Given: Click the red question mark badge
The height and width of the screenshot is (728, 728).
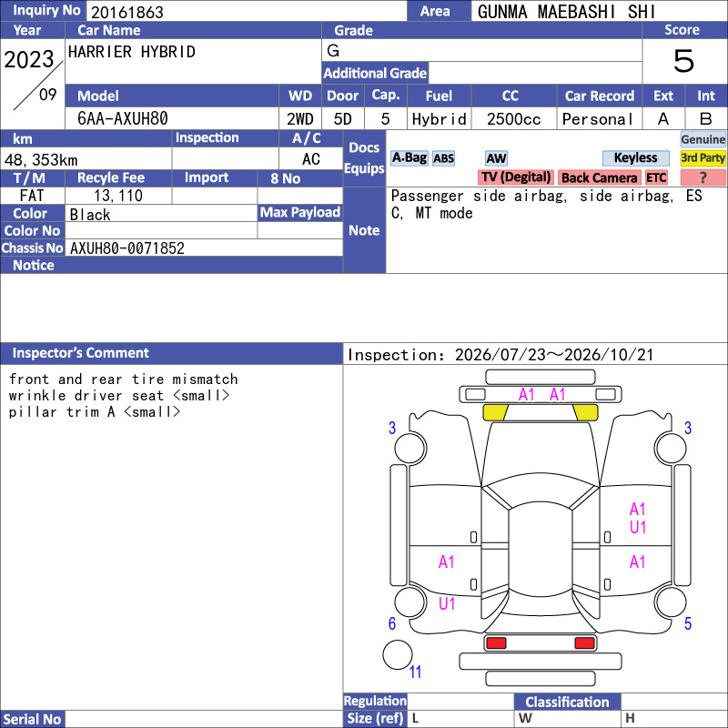Looking at the screenshot, I should point(703,177).
